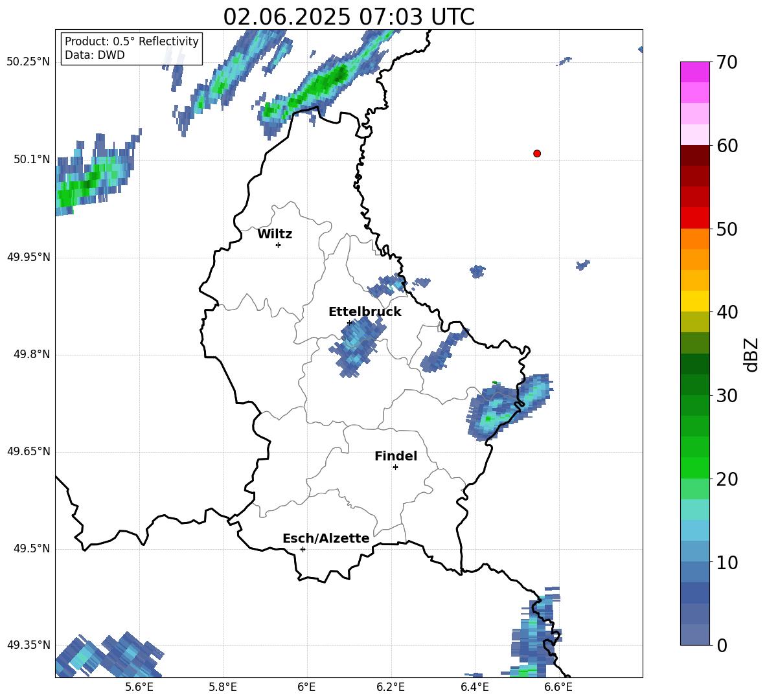
Task: Click the 0 tick label on colorbar
Action: 722,645
